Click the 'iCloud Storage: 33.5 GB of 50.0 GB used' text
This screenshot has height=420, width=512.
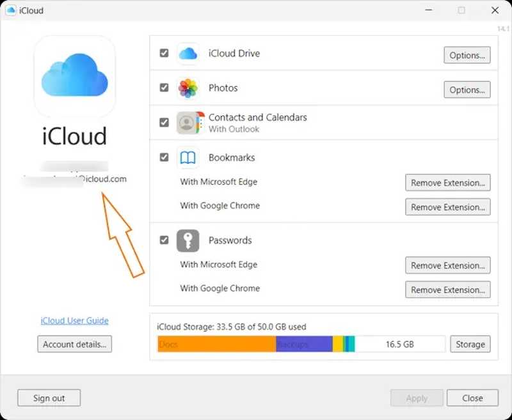[232, 327]
